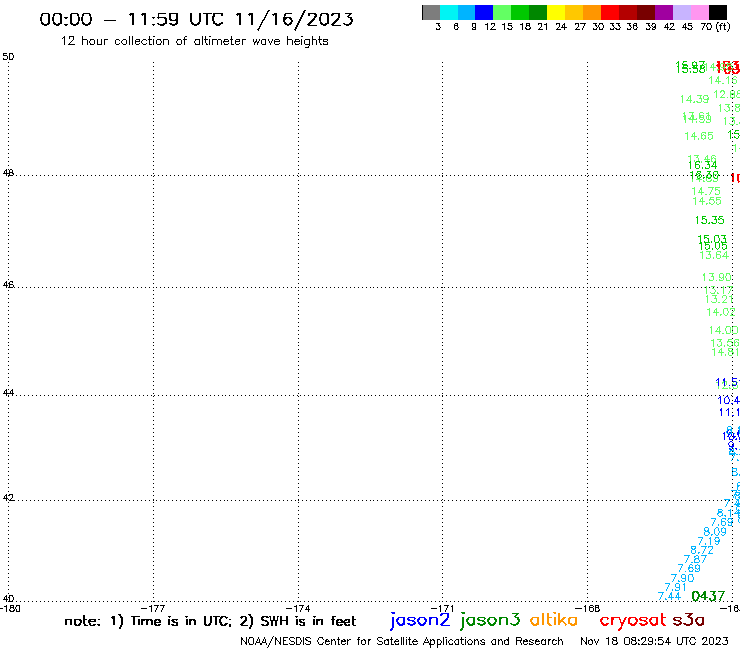Click the wave height value 14.55
The width and height of the screenshot is (740, 650).
[x=707, y=201]
